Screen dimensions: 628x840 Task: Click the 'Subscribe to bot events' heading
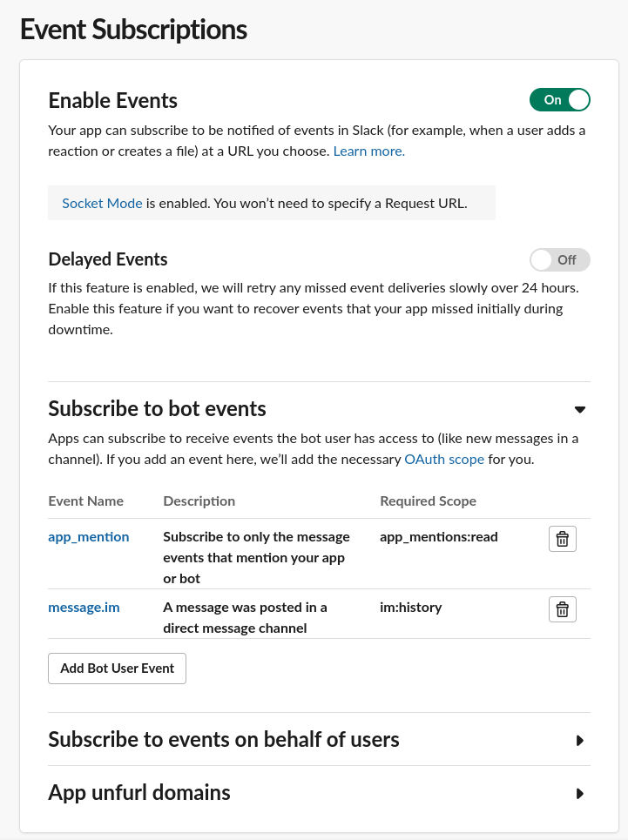157,409
